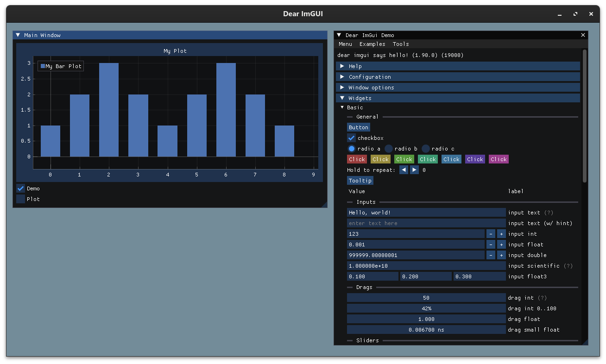Click the input float field showing 0.001
The height and width of the screenshot is (364, 606).
pyautogui.click(x=416, y=245)
